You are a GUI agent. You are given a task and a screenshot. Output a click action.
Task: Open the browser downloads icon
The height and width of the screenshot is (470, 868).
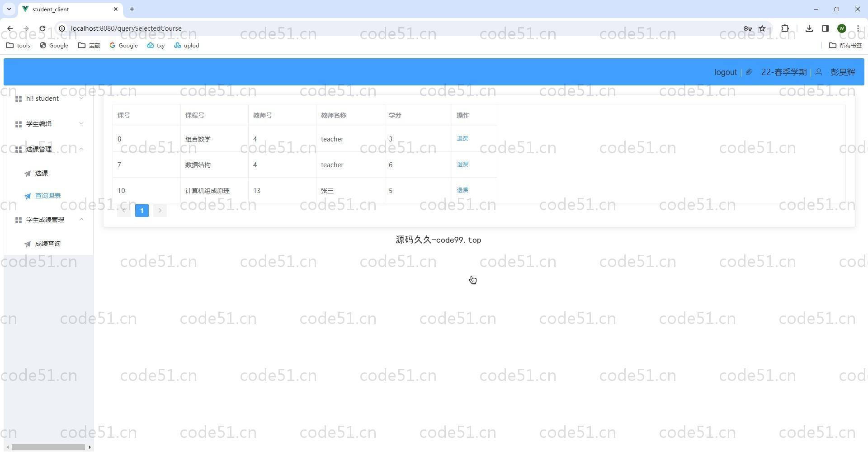tap(809, 28)
